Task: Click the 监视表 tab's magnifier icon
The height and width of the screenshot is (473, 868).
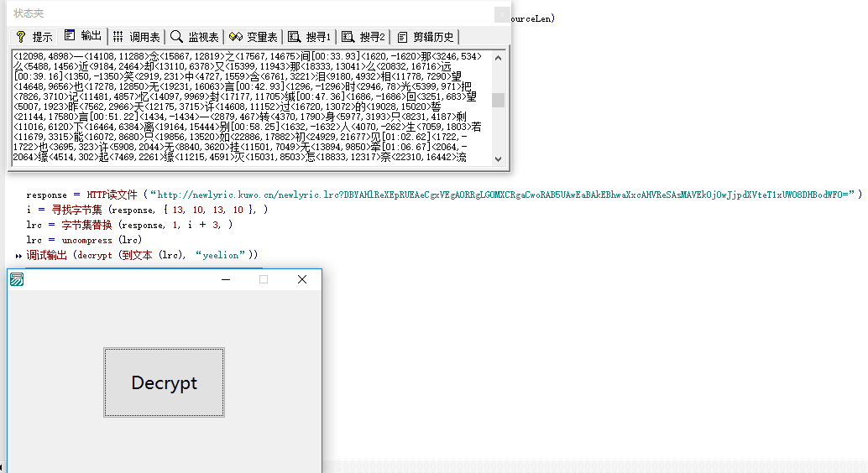Action: point(176,37)
